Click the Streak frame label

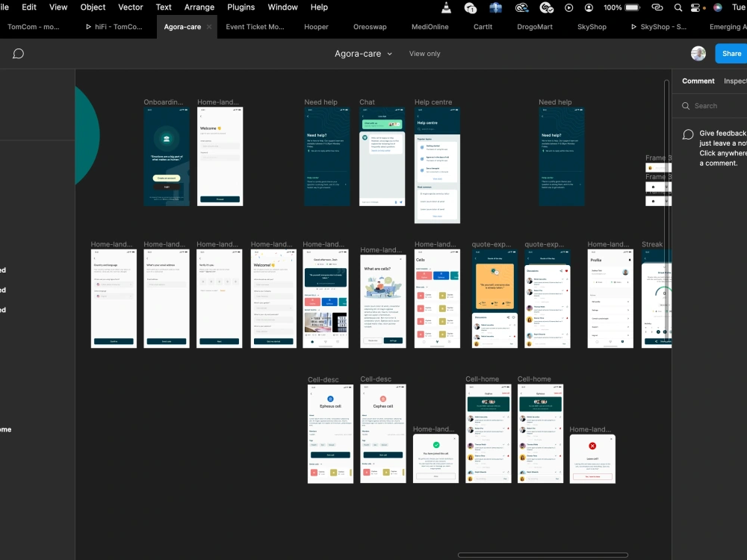651,244
